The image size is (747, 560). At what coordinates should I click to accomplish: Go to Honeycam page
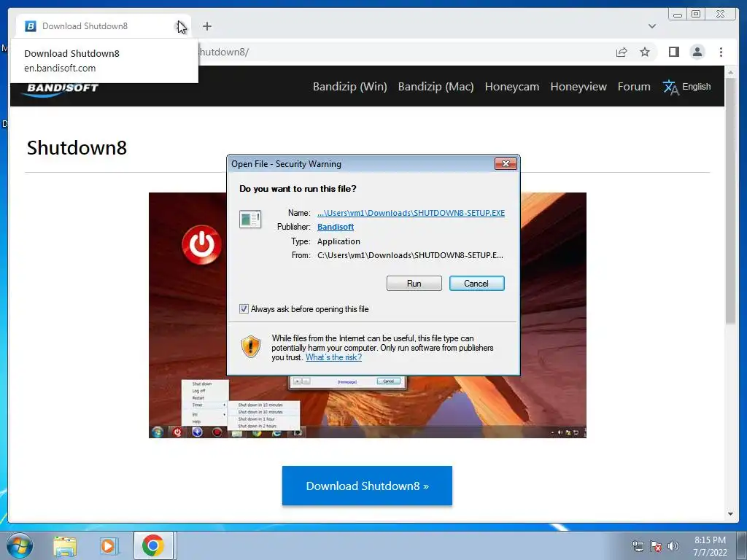tap(511, 87)
